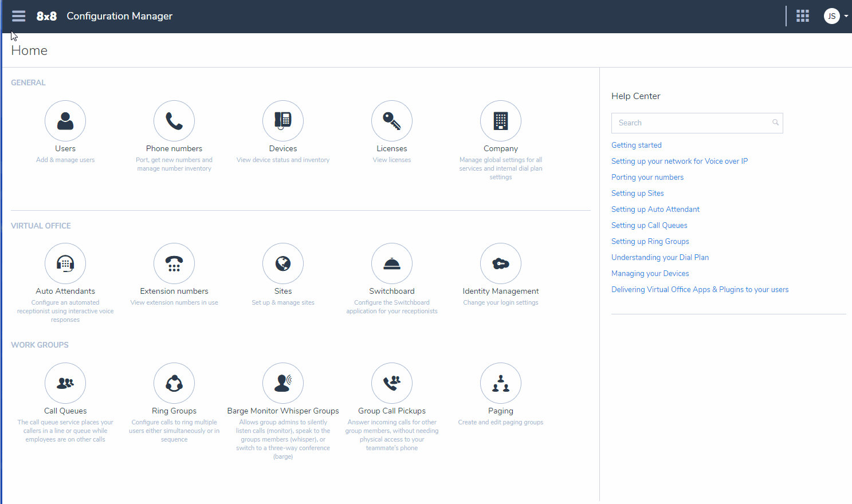
Task: Open Setting up your network for Voice over IP
Action: pyautogui.click(x=680, y=162)
